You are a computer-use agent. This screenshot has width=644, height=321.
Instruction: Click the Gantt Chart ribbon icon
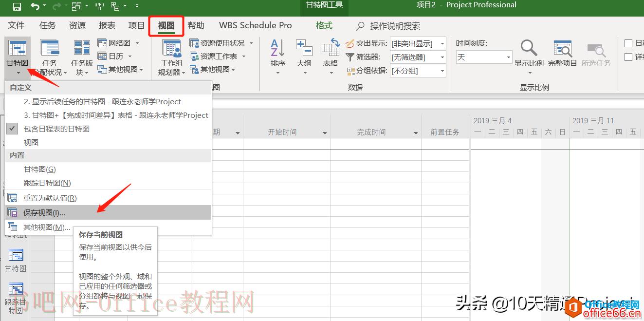click(18, 49)
